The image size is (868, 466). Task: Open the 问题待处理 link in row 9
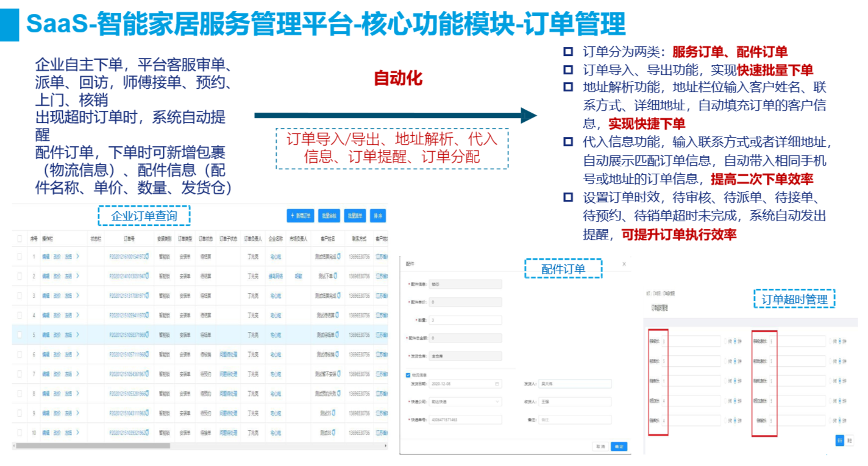point(228,413)
